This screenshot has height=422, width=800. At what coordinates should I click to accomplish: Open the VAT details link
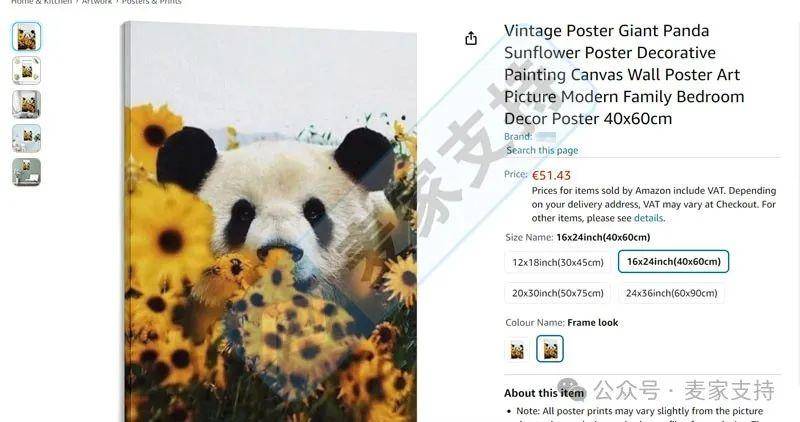pos(648,218)
